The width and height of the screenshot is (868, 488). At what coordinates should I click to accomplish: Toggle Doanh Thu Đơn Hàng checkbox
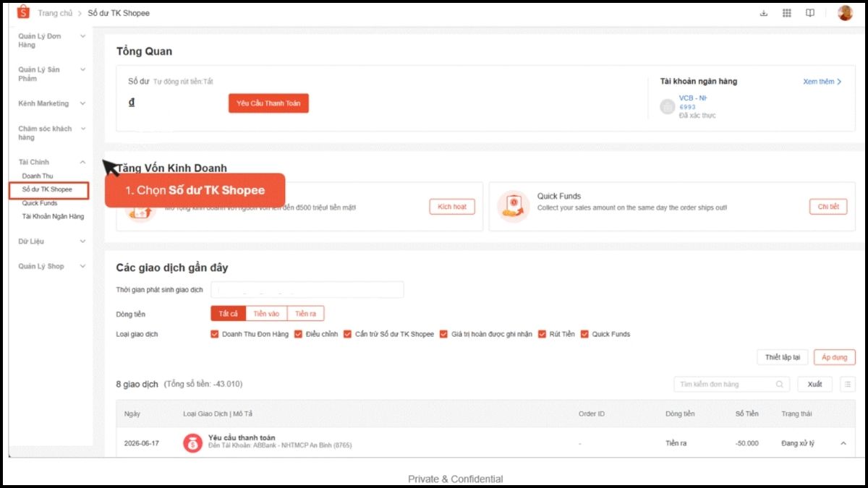(x=214, y=334)
